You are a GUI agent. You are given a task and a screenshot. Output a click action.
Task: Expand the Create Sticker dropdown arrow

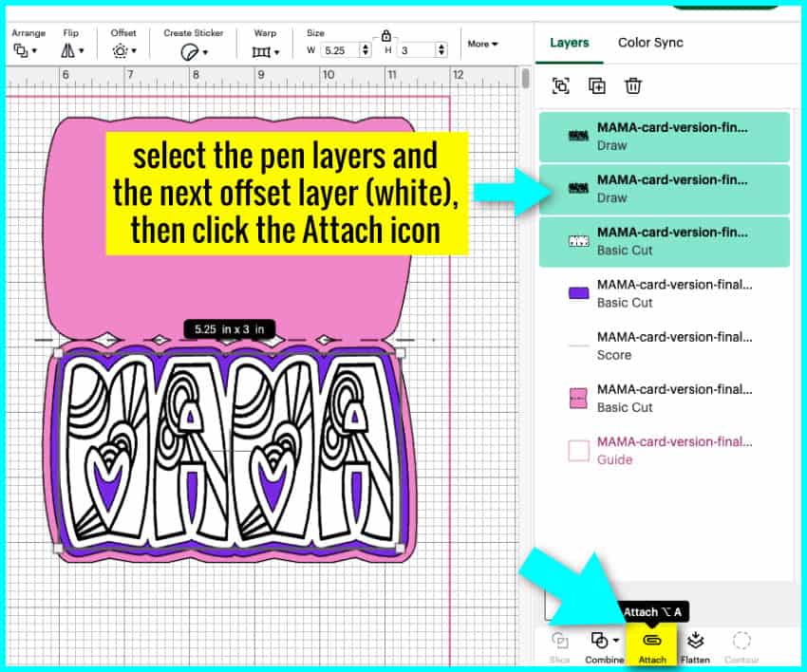[x=205, y=52]
